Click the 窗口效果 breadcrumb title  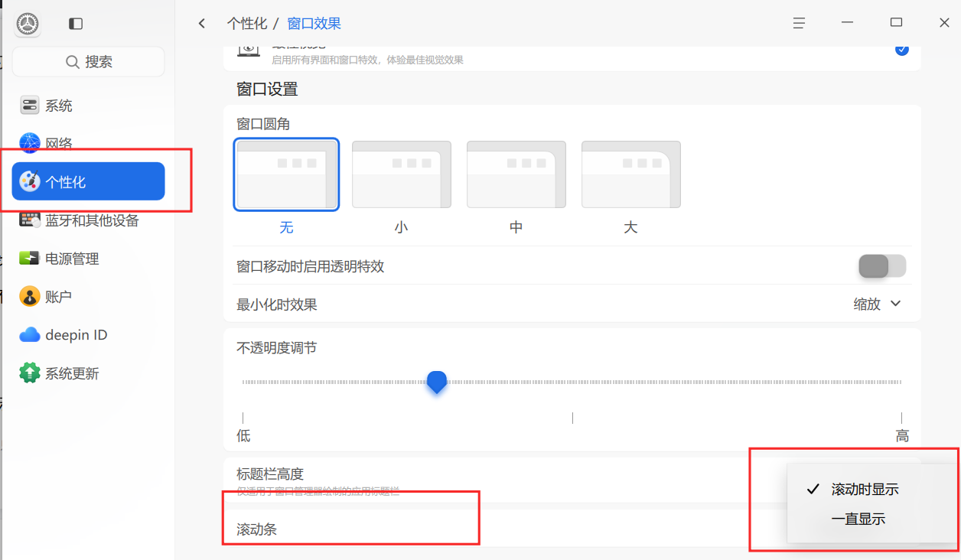[314, 24]
